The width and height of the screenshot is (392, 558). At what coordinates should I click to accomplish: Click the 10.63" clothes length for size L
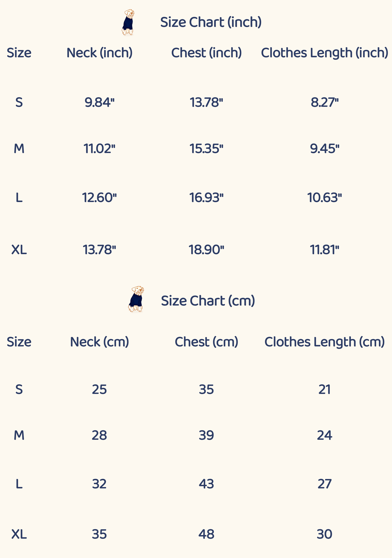324,197
